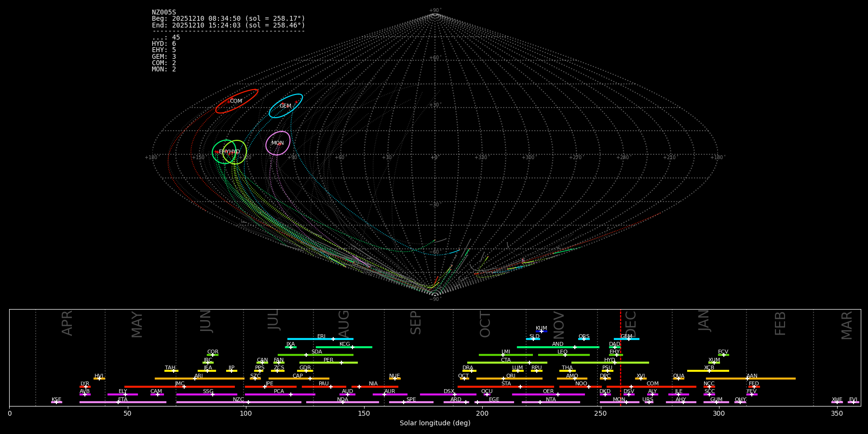868x434 pixels.
Task: Click the STA shower bar in the timeline
Action: coord(506,386)
